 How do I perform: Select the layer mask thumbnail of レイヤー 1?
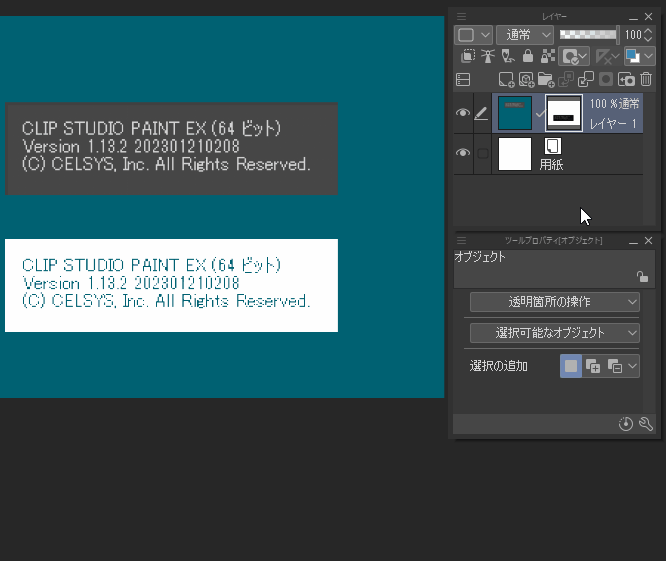click(564, 113)
